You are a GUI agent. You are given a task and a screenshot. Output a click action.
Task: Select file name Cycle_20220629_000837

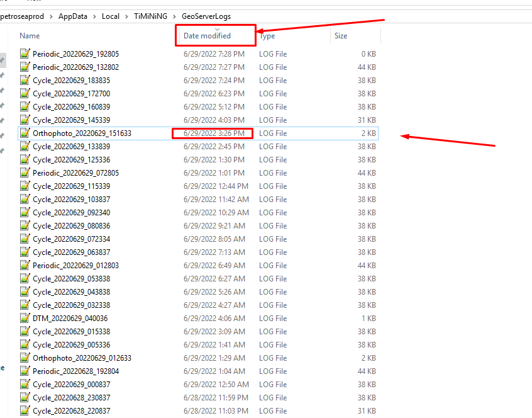click(71, 385)
